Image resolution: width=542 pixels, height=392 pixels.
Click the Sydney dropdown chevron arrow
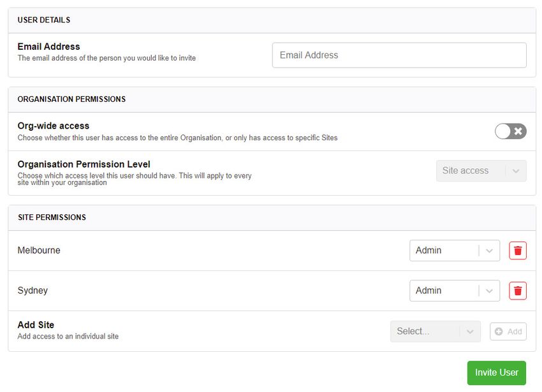tap(489, 291)
